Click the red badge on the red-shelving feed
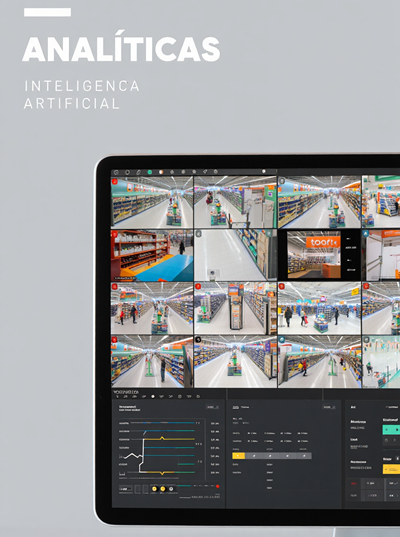 [x=115, y=234]
